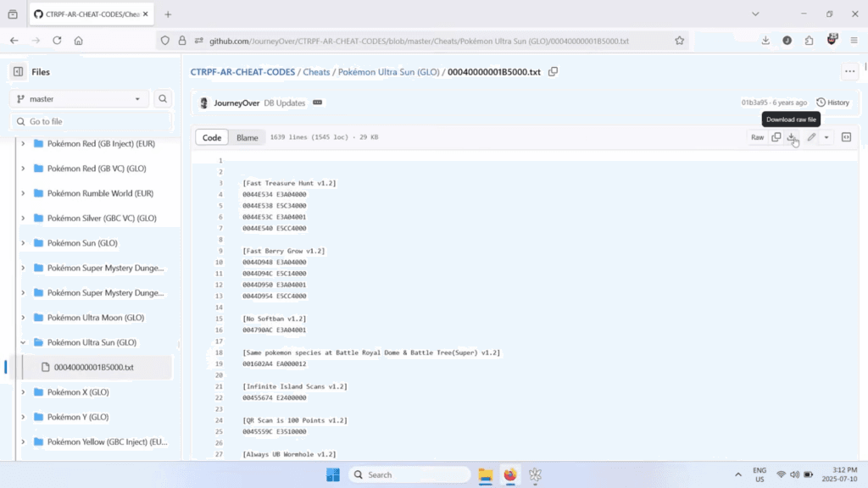Open Firefox application menu
Image resolution: width=868 pixels, height=488 pixels.
point(854,41)
